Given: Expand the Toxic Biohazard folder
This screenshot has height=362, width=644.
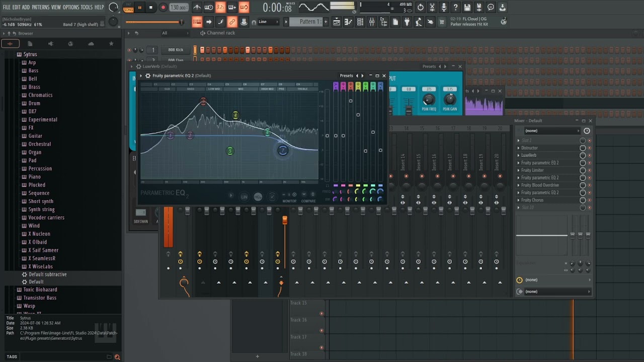Looking at the screenshot, I should (40, 290).
